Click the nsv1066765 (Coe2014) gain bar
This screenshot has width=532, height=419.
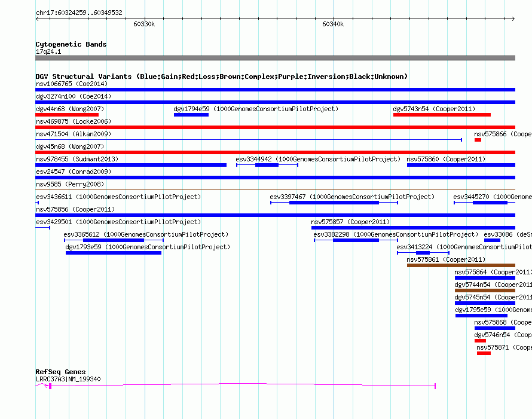pyautogui.click(x=275, y=90)
